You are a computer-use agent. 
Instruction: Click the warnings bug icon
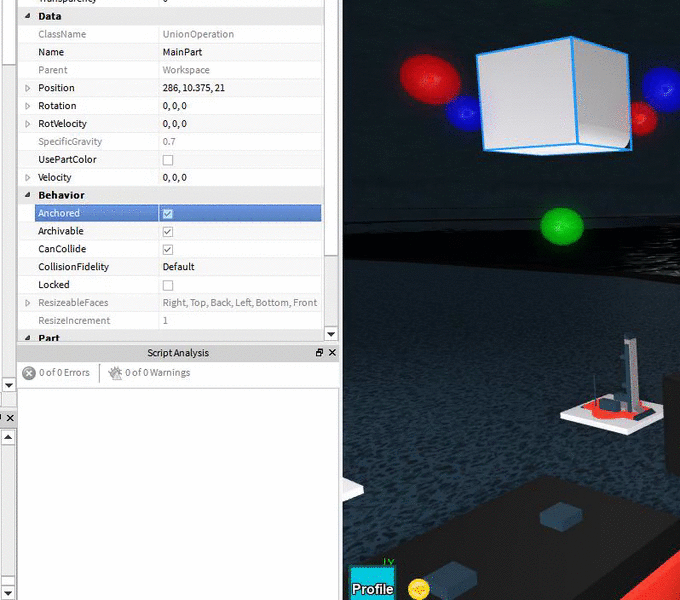coord(115,373)
